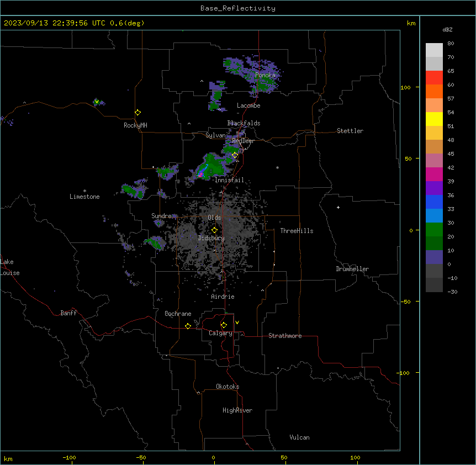The height and width of the screenshot is (465, 476).
Task: Click the Cochrane city label
Action: tap(178, 314)
